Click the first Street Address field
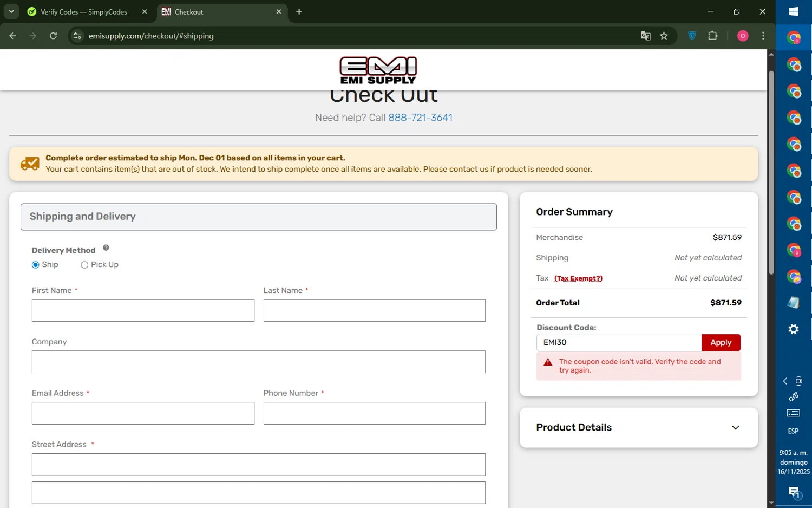 [x=259, y=465]
